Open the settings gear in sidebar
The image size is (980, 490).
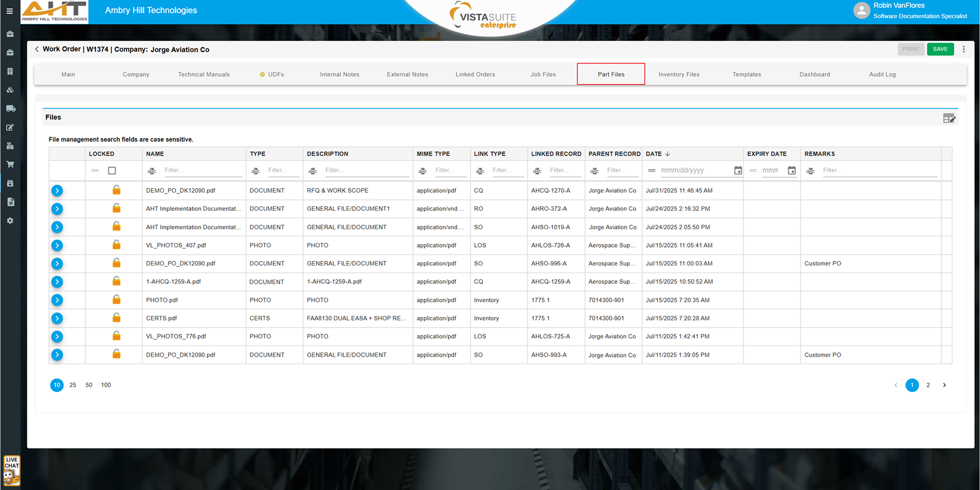[x=10, y=221]
